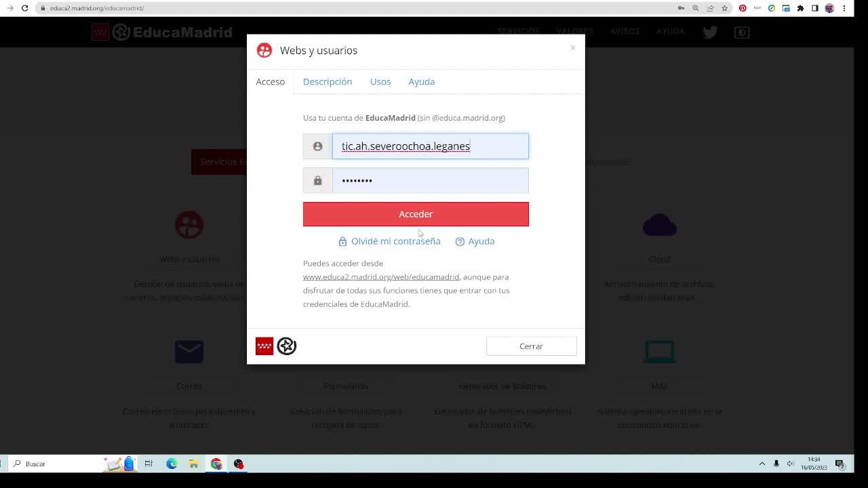Click the Cerrar button
The image size is (868, 488).
pyautogui.click(x=531, y=346)
